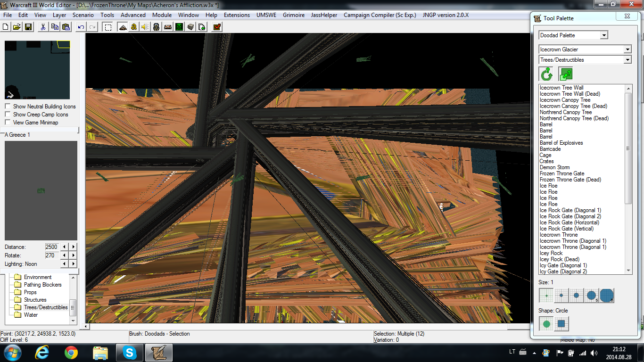Viewport: 644px width, 362px height.
Task: Enable Show Neutral Building Icons
Action: [8, 107]
